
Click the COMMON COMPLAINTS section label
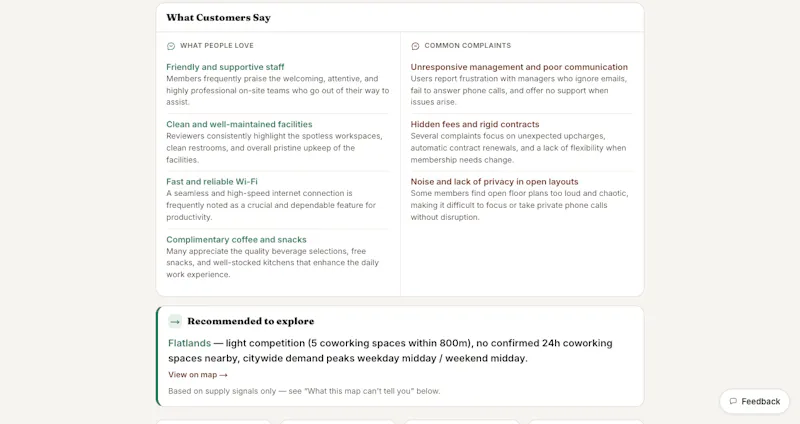click(x=467, y=45)
